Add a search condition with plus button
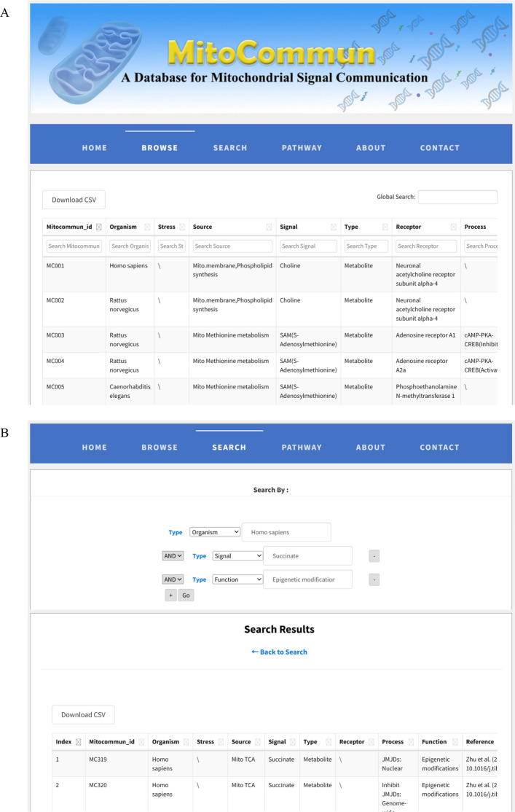This screenshot has height=812, width=515. pyautogui.click(x=170, y=596)
